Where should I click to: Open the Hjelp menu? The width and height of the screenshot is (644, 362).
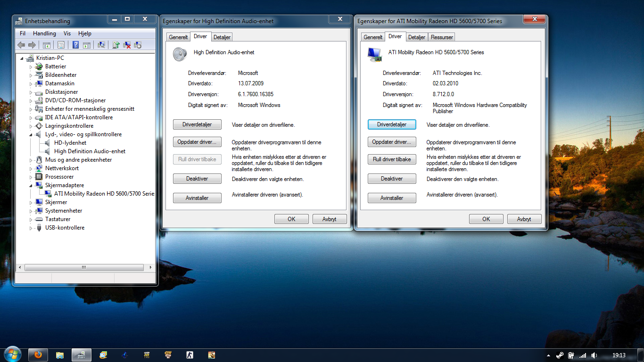coord(85,33)
